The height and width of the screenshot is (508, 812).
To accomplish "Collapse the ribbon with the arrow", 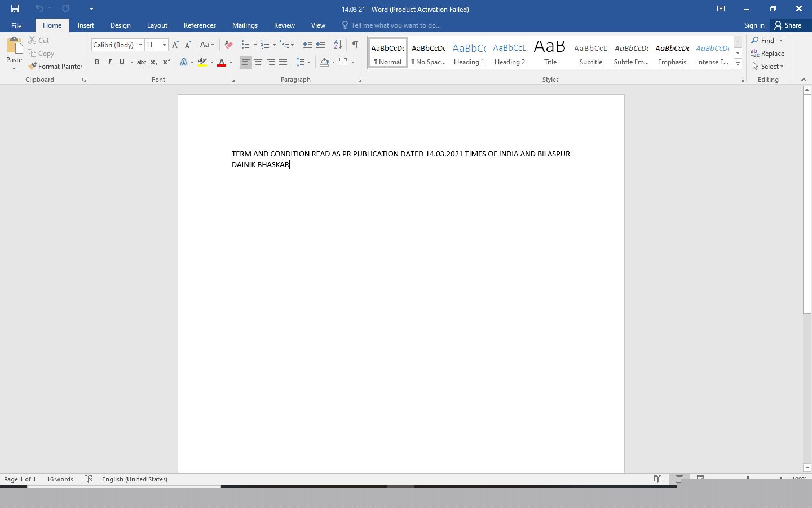I will coord(804,80).
